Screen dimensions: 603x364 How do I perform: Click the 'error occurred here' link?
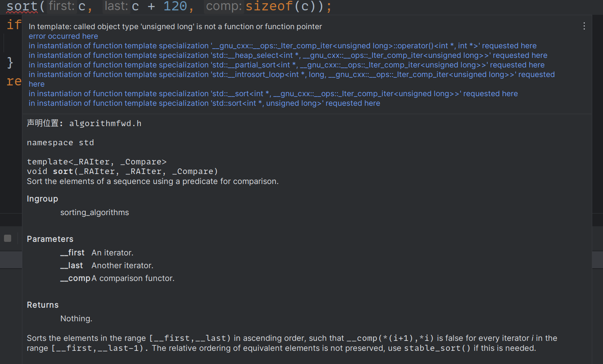tap(63, 36)
